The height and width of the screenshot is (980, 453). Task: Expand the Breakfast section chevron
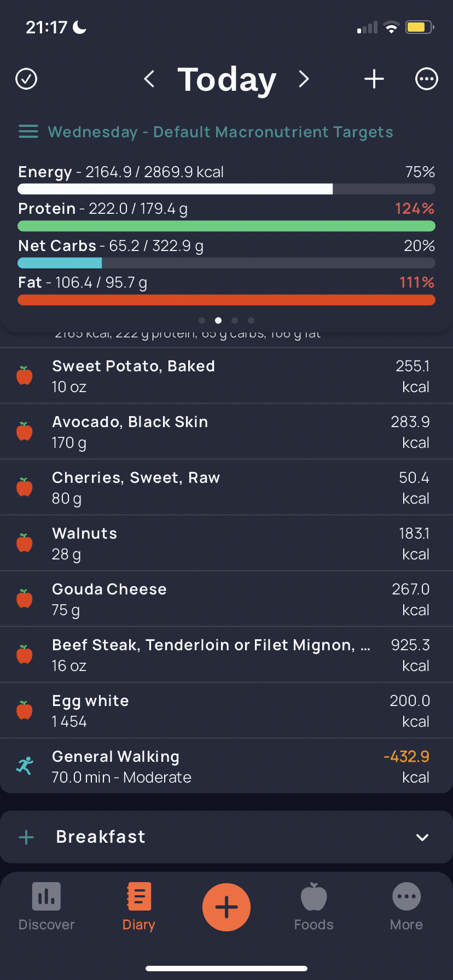422,837
